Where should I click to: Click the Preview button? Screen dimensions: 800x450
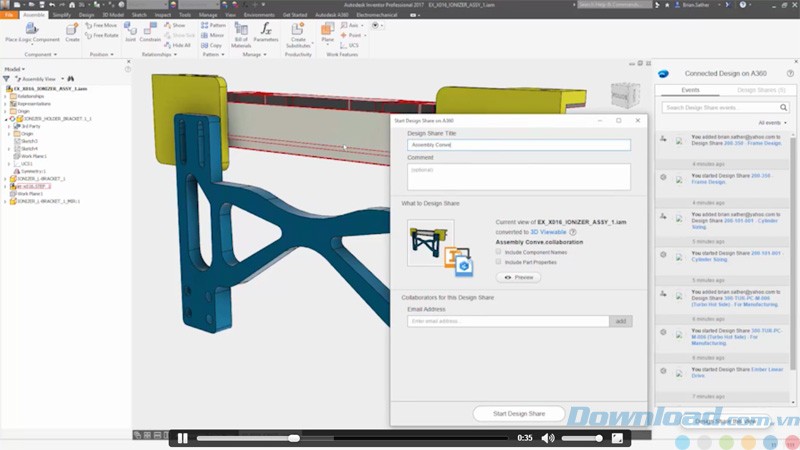tap(519, 277)
